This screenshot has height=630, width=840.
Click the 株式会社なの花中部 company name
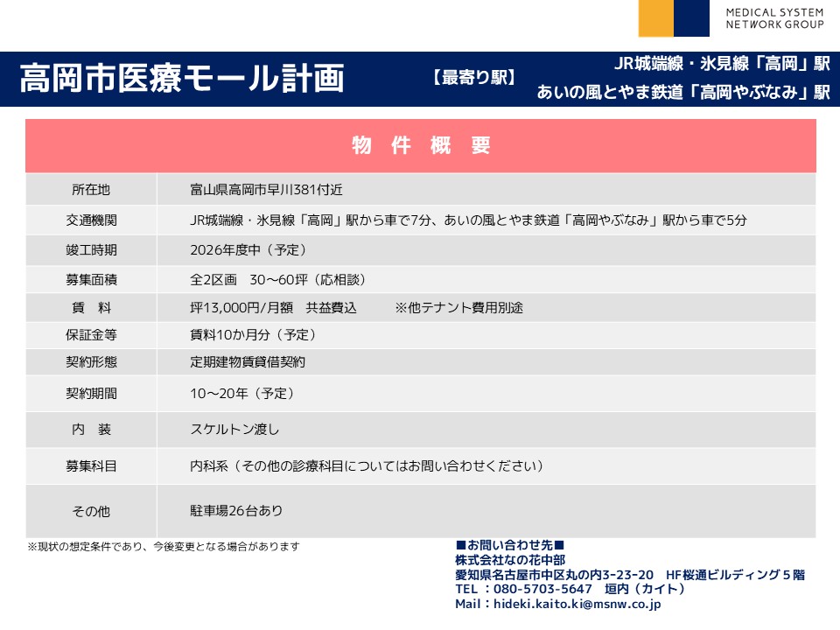[x=510, y=560]
